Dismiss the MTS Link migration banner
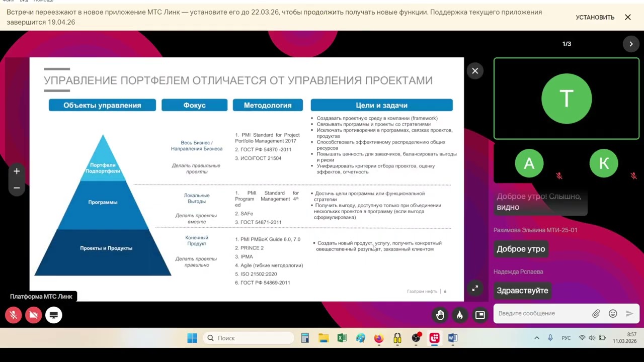 click(x=628, y=17)
